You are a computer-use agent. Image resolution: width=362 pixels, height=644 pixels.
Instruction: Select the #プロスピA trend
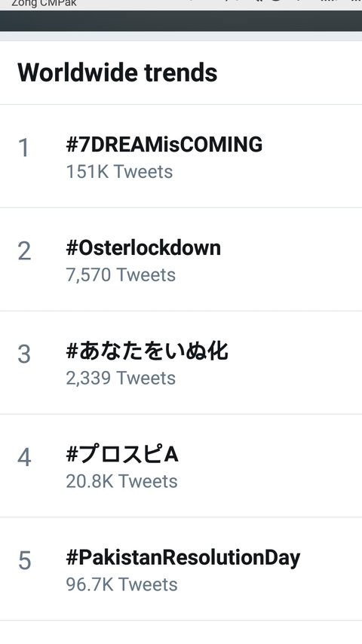(122, 454)
